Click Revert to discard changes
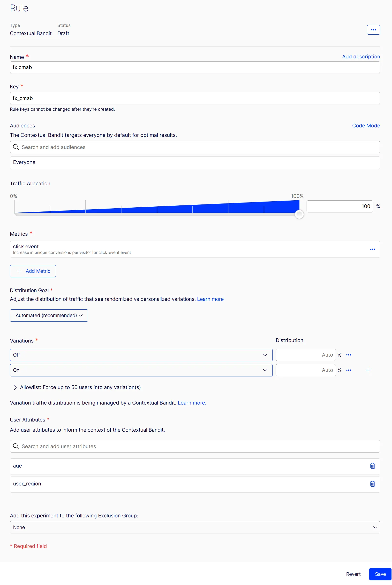The width and height of the screenshot is (392, 585). 353,574
